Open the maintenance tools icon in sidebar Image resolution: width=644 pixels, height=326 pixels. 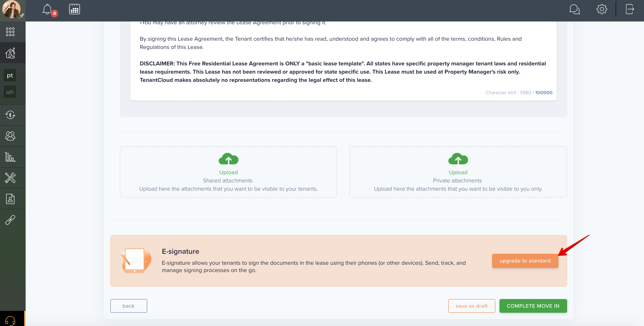coord(10,178)
